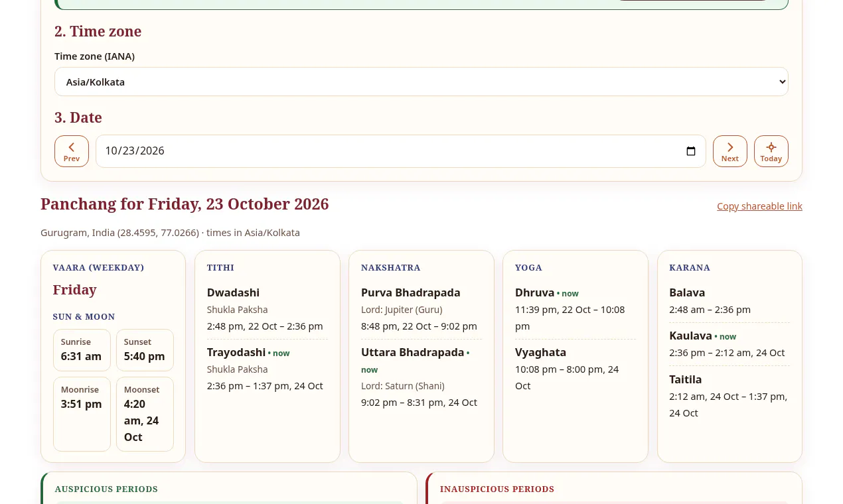The image size is (843, 504).
Task: Select the Moonrise 3:51 pm tile
Action: point(82,414)
